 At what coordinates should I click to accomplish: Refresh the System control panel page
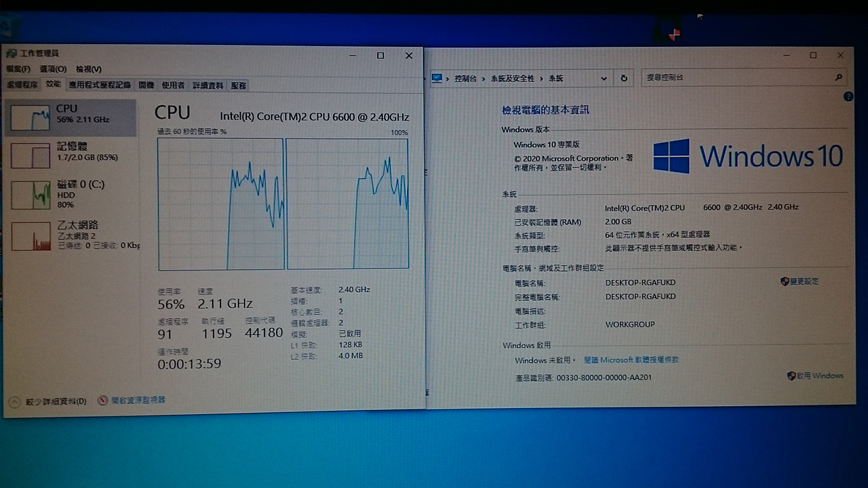pos(624,78)
